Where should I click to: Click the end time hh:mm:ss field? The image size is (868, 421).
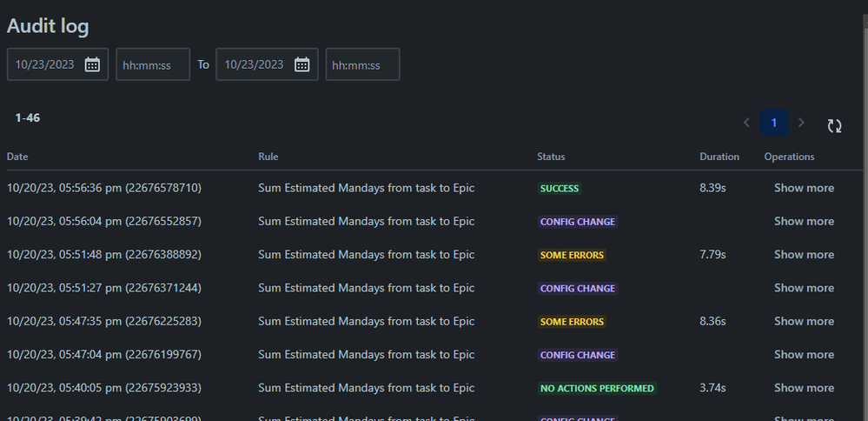pyautogui.click(x=362, y=64)
